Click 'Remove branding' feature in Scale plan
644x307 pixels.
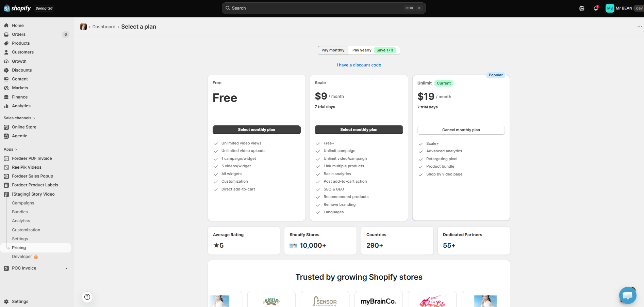point(340,205)
